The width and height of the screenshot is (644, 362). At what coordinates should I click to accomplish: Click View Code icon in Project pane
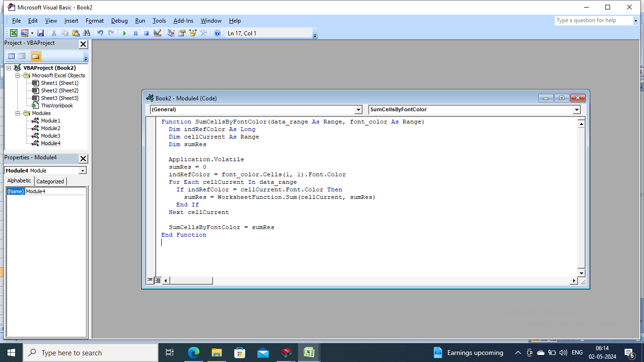coord(11,56)
